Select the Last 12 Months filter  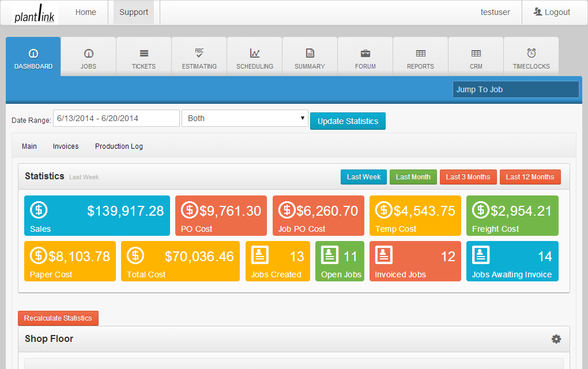tap(530, 177)
